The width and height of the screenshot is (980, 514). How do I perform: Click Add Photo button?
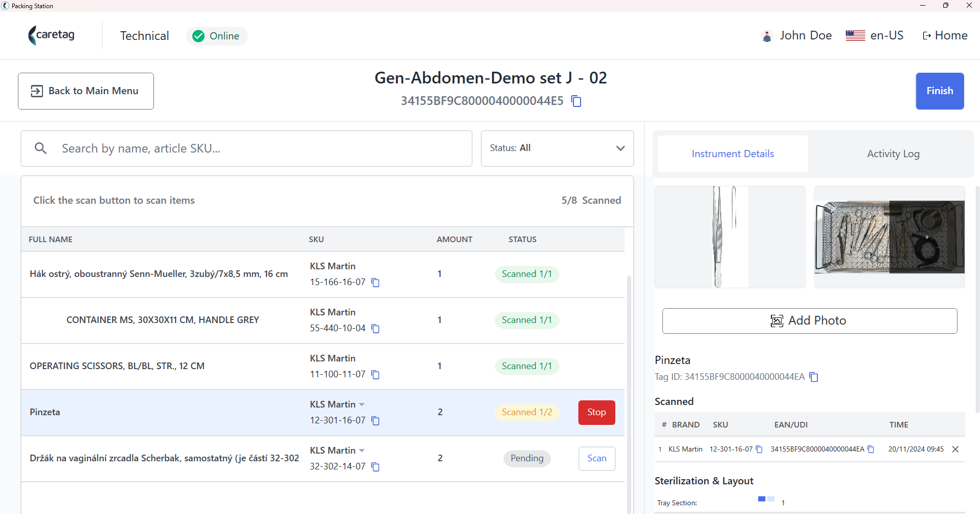coord(810,321)
